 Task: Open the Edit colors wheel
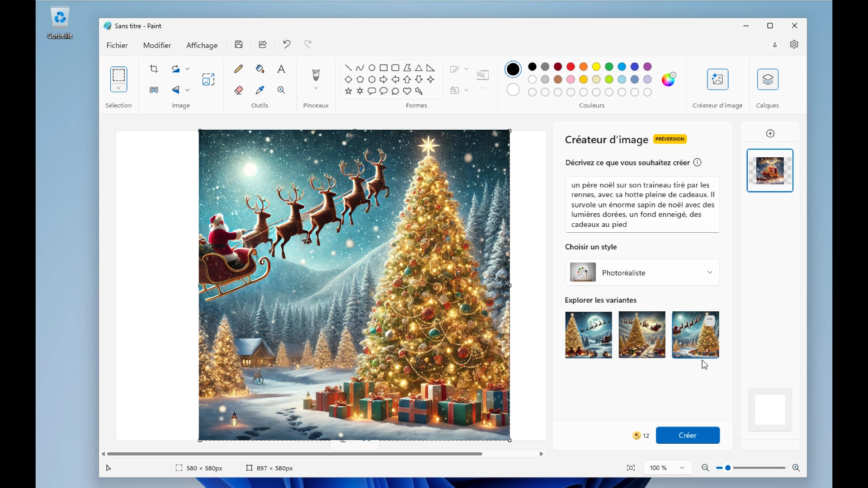pyautogui.click(x=669, y=79)
